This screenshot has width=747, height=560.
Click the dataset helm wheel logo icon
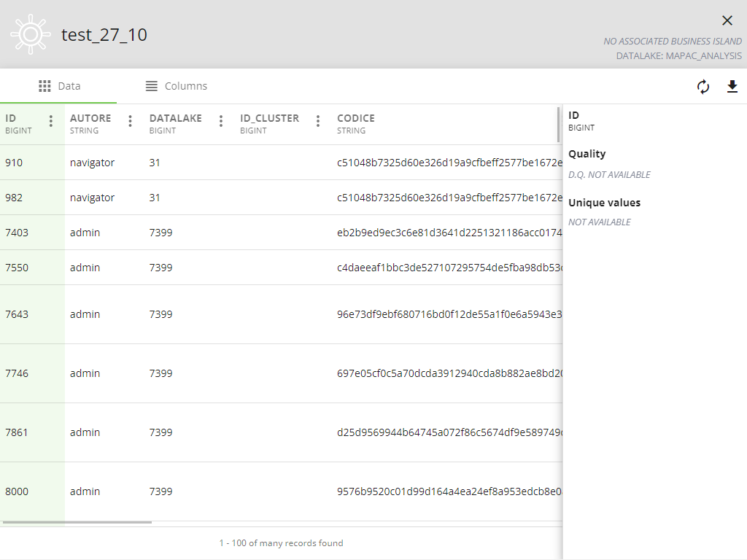coord(30,34)
